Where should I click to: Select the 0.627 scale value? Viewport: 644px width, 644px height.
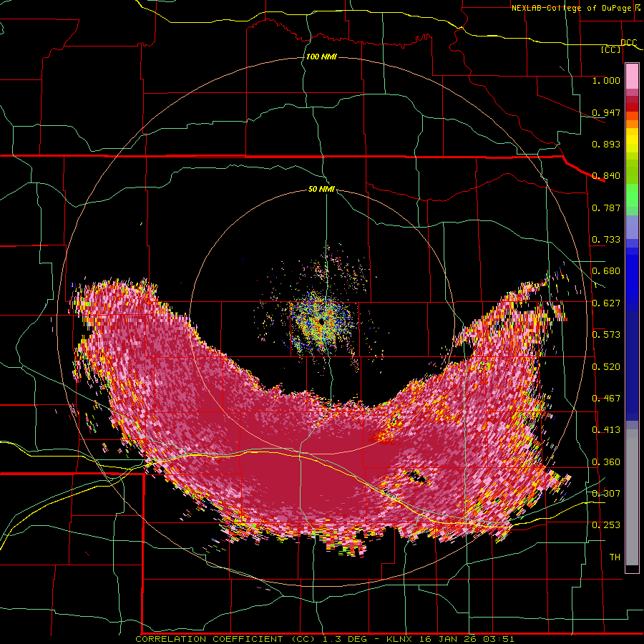pyautogui.click(x=606, y=303)
